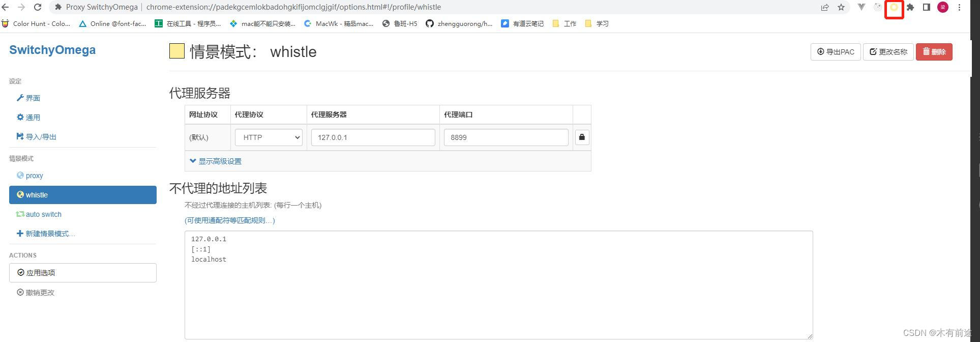Click the 不代理的地址列表 heading

(218, 188)
